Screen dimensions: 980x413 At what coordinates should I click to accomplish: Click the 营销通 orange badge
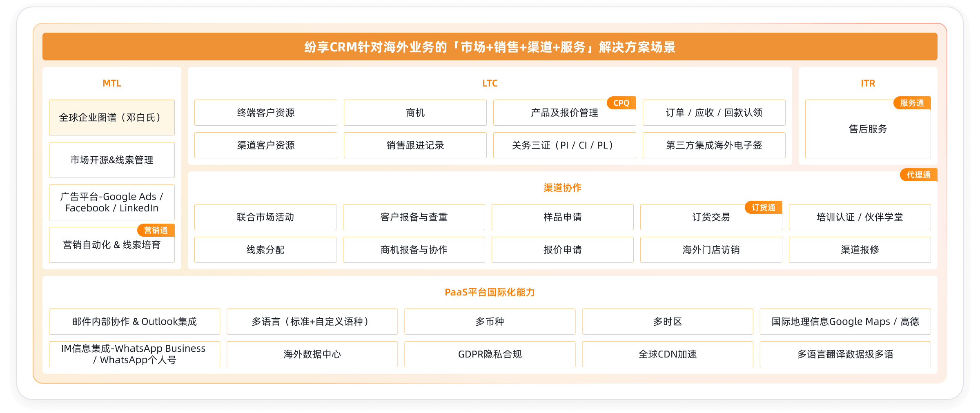(x=156, y=230)
